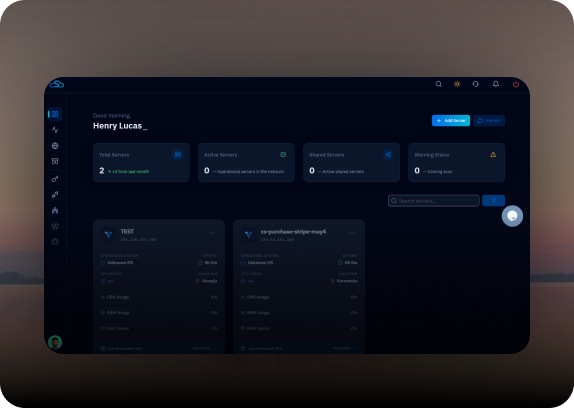Focus the Search servers input field

tap(434, 201)
